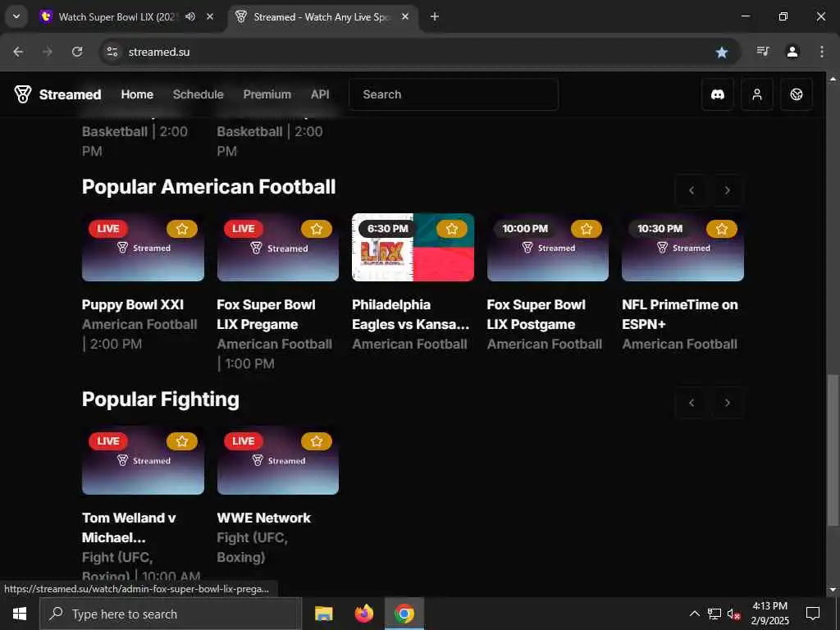Click WWE Network title link
840x630 pixels.
[x=263, y=518]
